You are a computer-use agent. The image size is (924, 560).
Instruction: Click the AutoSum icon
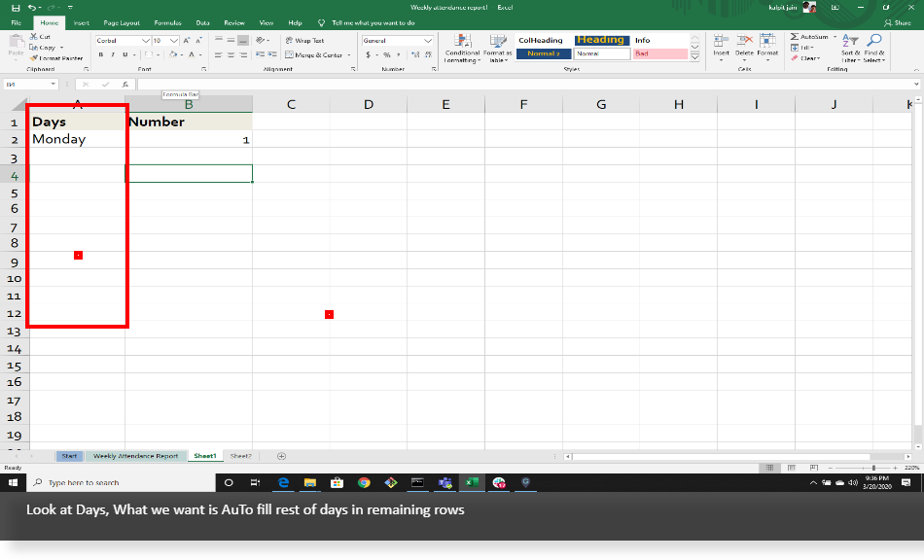[x=796, y=37]
